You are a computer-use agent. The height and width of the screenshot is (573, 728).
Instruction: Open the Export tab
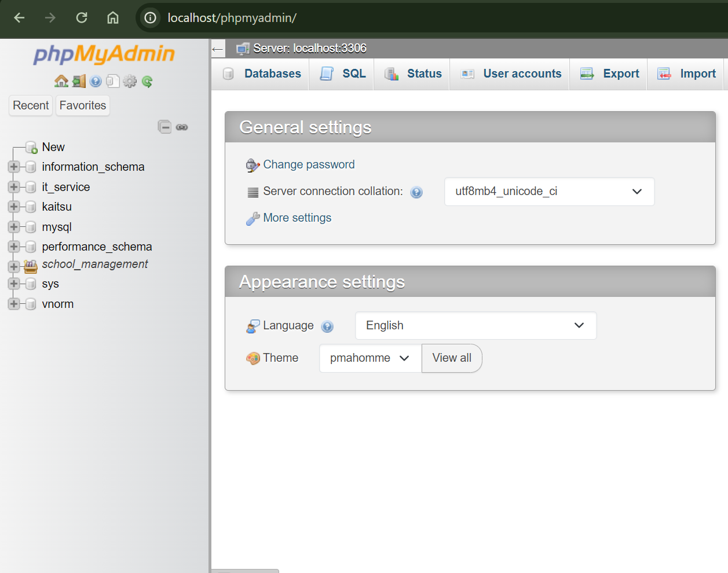tap(609, 74)
